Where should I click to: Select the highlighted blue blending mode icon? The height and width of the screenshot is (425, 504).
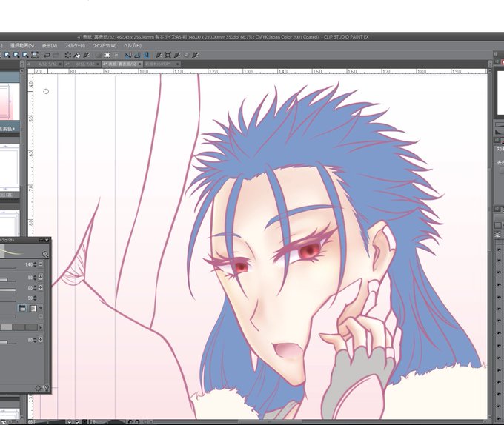(21, 309)
